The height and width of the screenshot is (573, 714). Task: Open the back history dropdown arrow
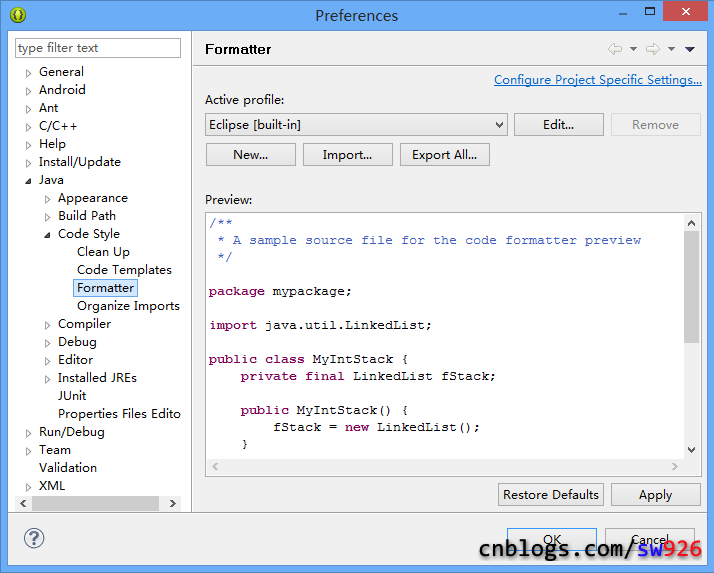pyautogui.click(x=633, y=49)
